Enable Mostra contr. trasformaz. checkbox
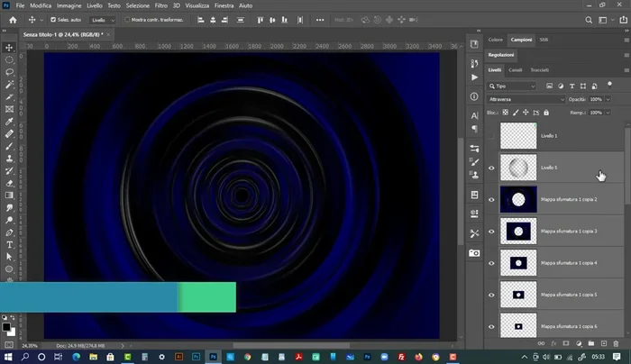 pyautogui.click(x=125, y=19)
